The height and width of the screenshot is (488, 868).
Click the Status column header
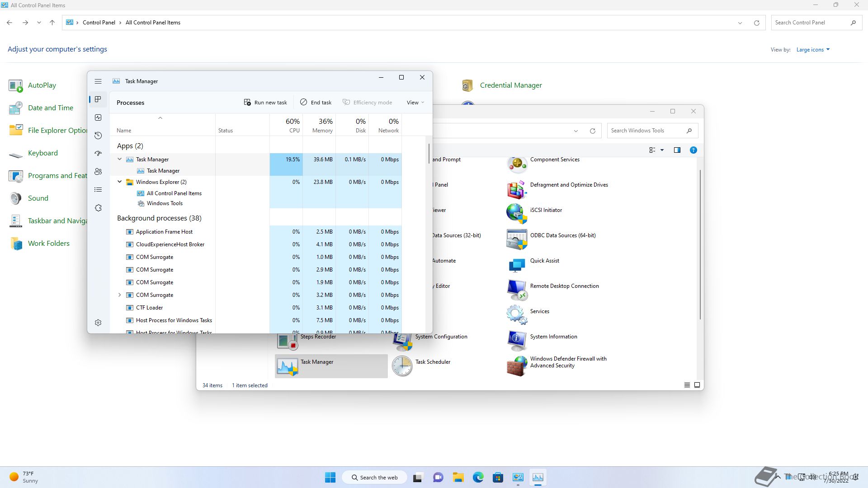point(242,125)
